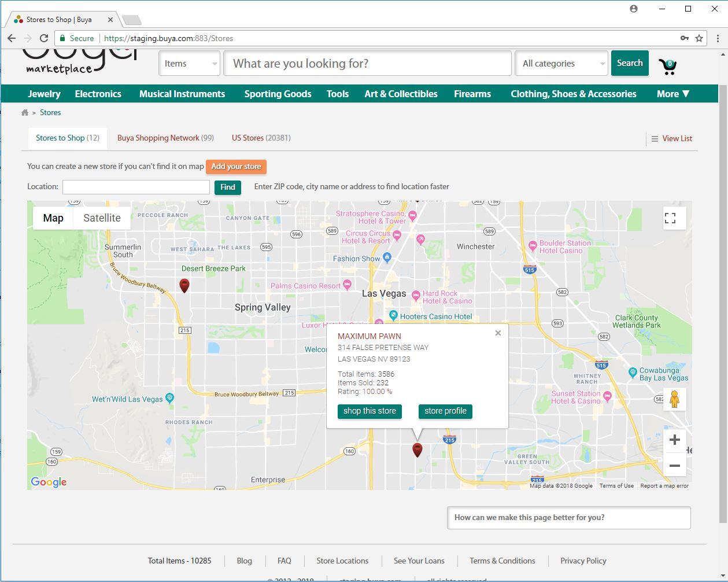Viewport: 728px width, 582px height.
Task: Open the Firearms category
Action: coord(472,94)
